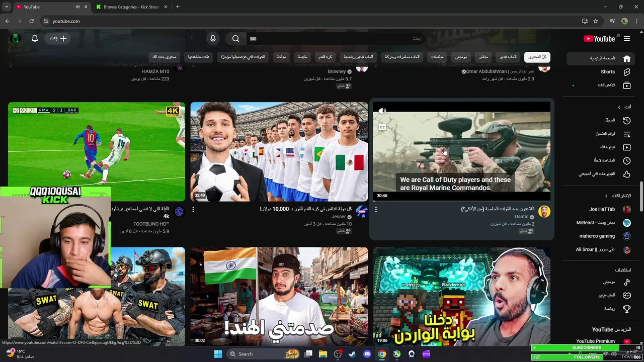Open Watch later (المشاهدة لاحقًا) in sidebar
This screenshot has height=362, width=644.
(601, 160)
